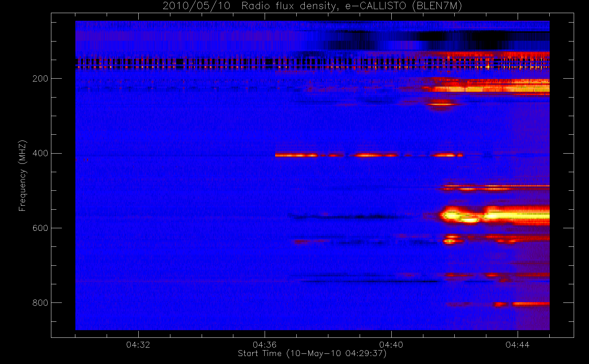The image size is (589, 364).
Task: Click the 04:40 time tick label
Action: [x=391, y=345]
